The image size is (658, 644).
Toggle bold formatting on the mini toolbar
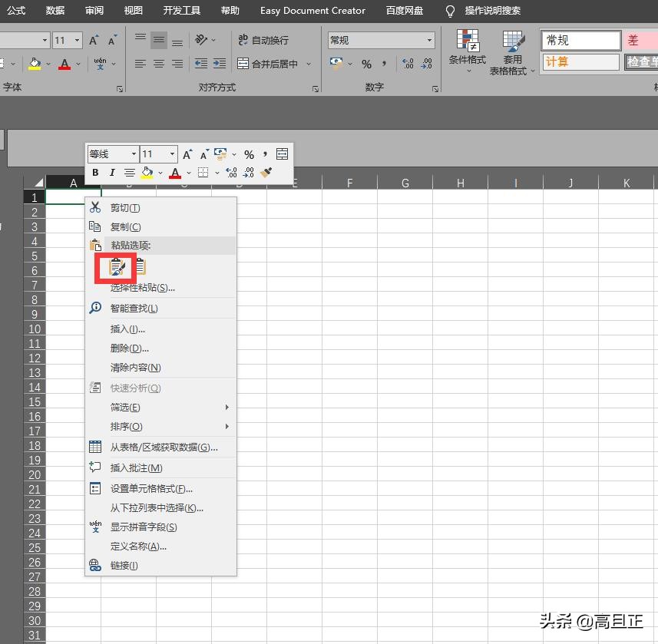pos(95,172)
